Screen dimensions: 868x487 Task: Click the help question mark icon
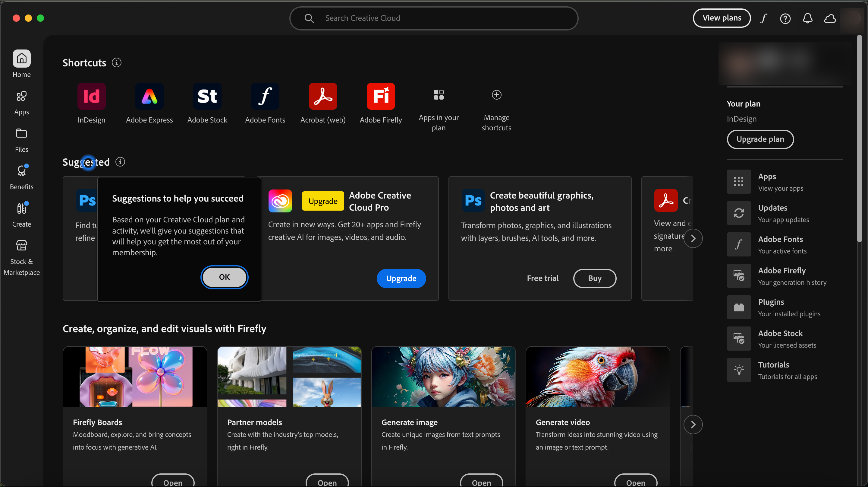pyautogui.click(x=785, y=18)
